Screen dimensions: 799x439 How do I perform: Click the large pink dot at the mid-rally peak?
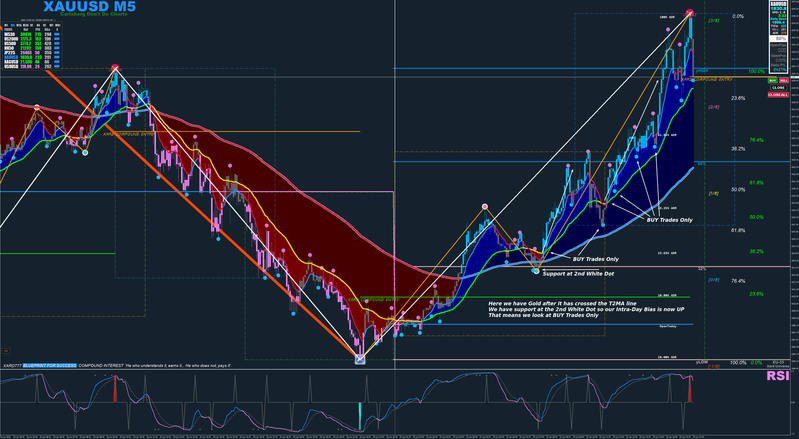(485, 206)
